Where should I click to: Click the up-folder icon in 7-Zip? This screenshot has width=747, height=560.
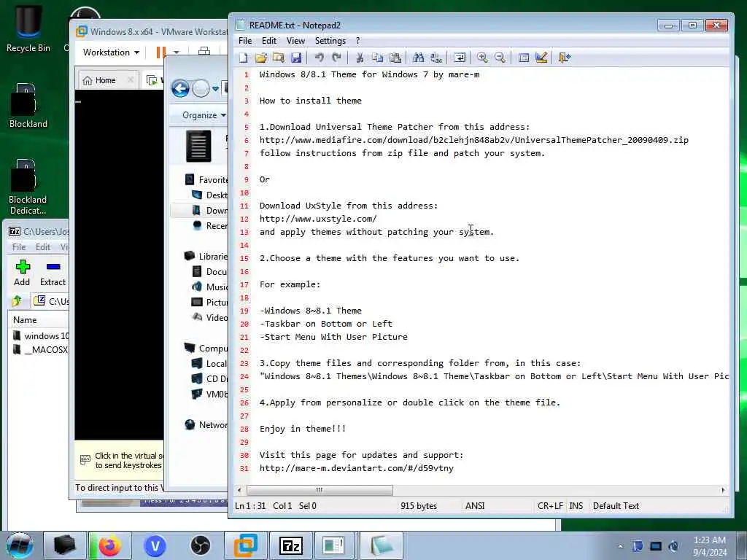[x=17, y=301]
